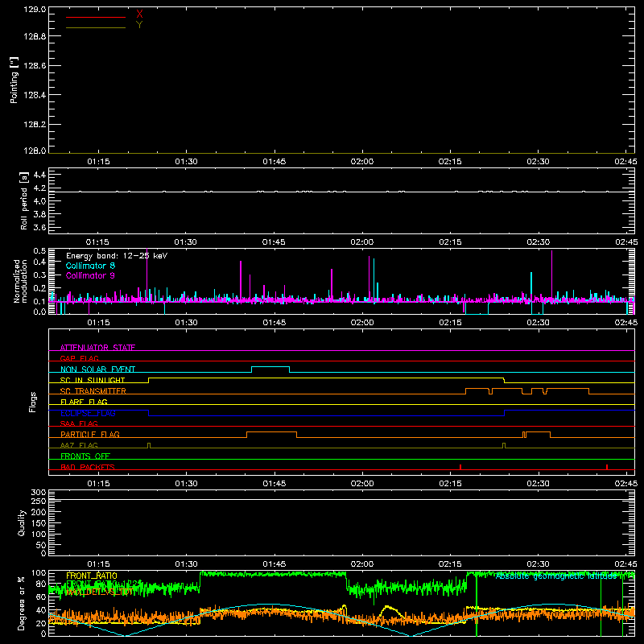Click the tall magenta Collimator 9 spike near 02:32
Image resolution: width=644 pixels, height=644 pixels.
point(551,275)
